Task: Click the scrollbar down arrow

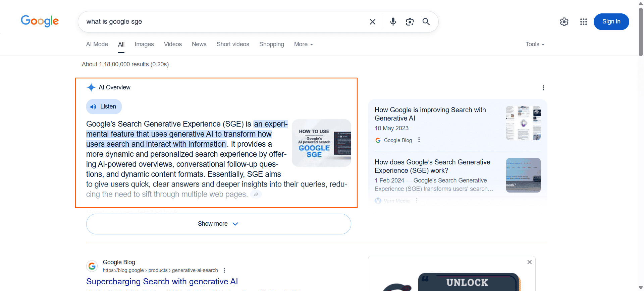Action: point(641,288)
